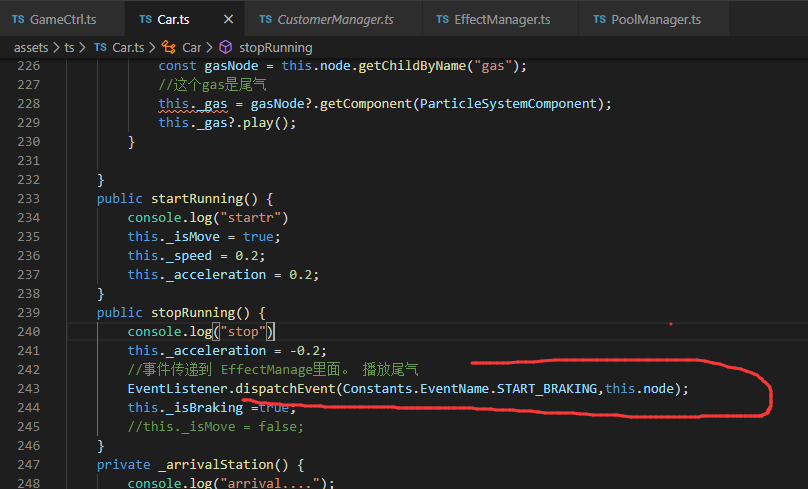The image size is (808, 489).
Task: Click the dispatchEvent call
Action: 285,389
